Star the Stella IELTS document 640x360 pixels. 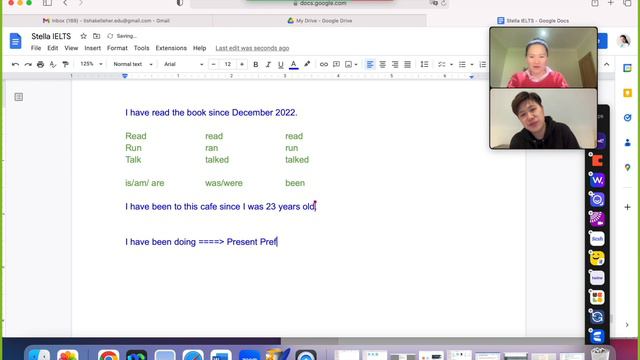click(x=83, y=36)
